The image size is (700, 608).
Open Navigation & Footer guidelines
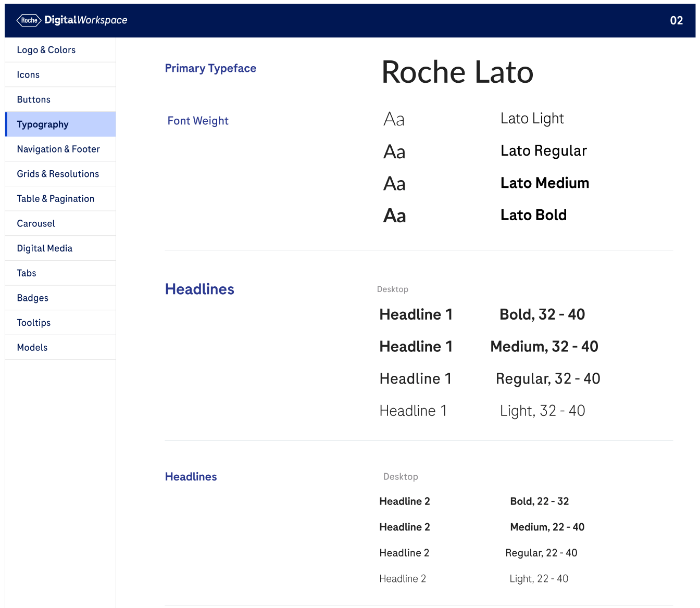(58, 149)
